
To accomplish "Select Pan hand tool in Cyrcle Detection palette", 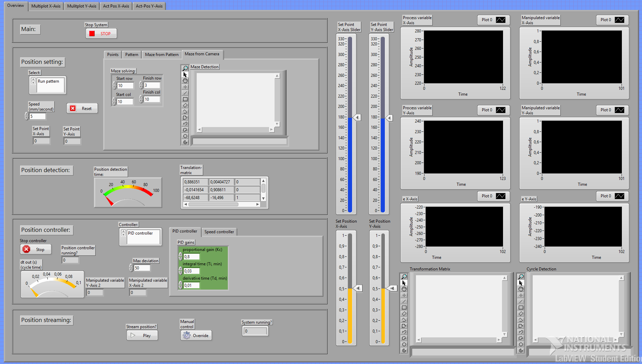I will pyautogui.click(x=521, y=289).
